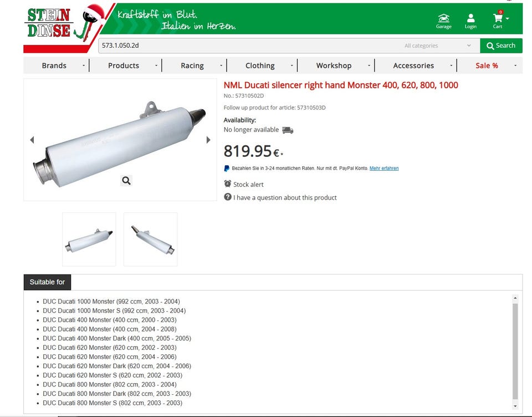The width and height of the screenshot is (532, 417).
Task: Open the Racing menu
Action: [x=192, y=65]
